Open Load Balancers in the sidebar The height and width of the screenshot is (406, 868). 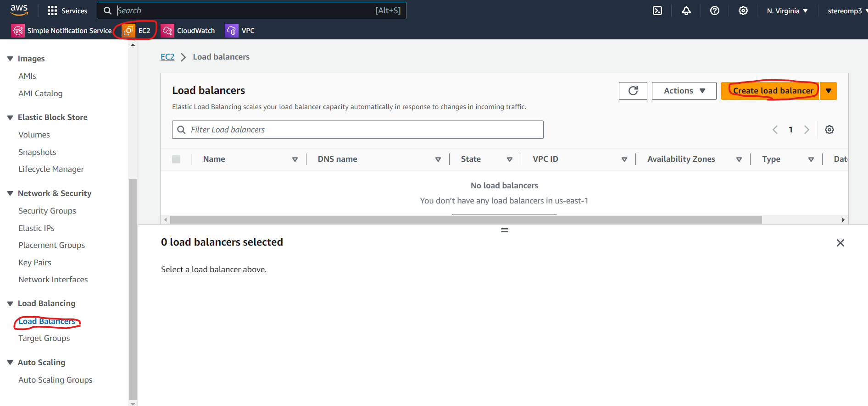[x=47, y=321]
